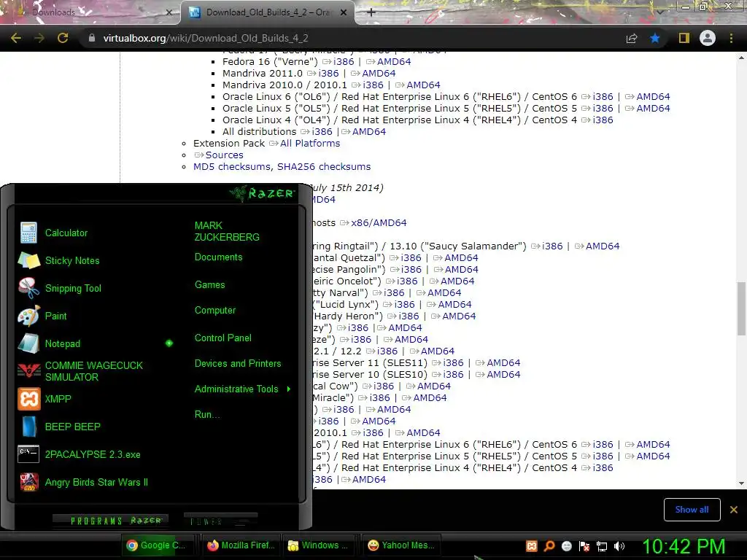
Task: Toggle the bookmark star for this page
Action: pyautogui.click(x=655, y=38)
